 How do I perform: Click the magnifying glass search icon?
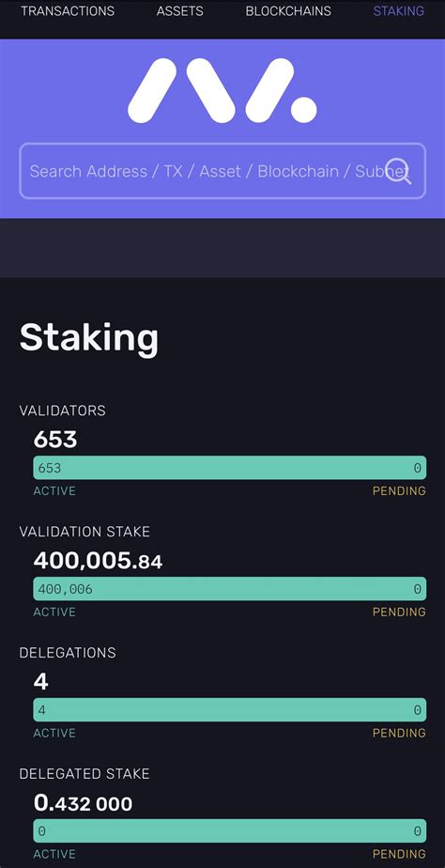click(398, 171)
